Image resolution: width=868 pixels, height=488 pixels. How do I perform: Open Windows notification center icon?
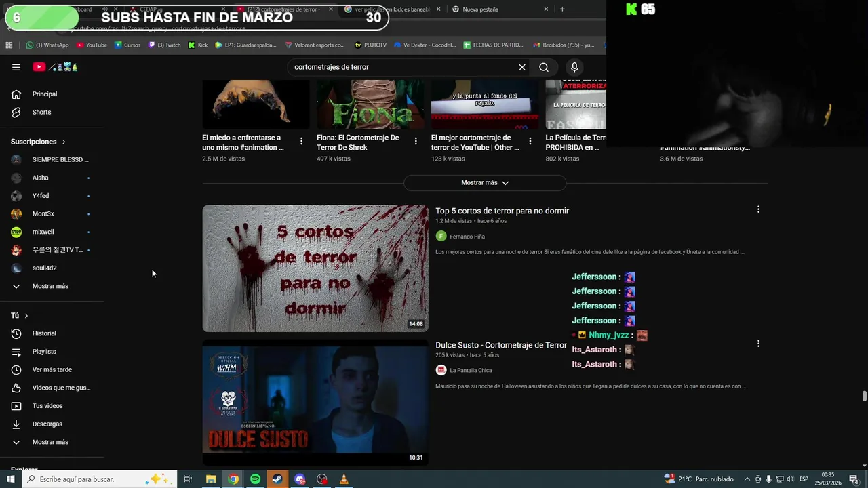854,479
